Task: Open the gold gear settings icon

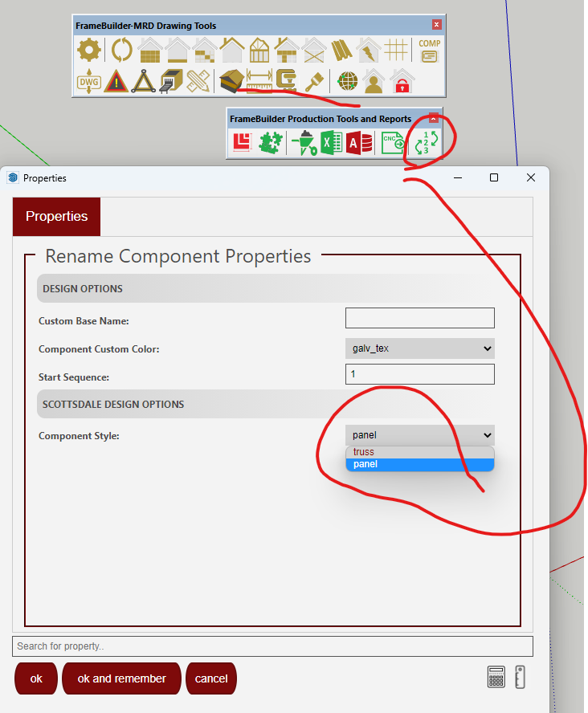Action: coord(88,50)
